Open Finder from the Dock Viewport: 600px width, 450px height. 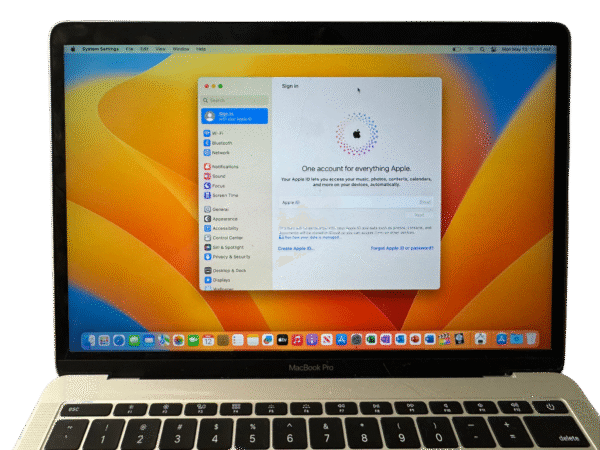tap(89, 340)
